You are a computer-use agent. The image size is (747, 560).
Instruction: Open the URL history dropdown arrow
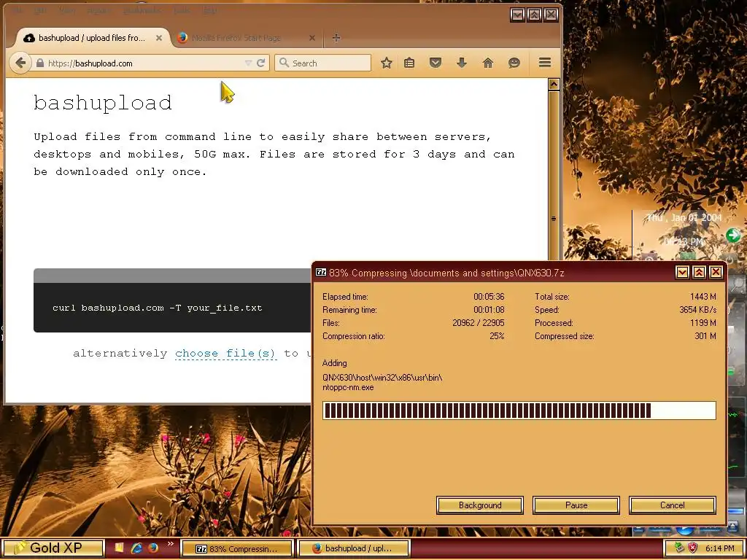[x=248, y=63]
